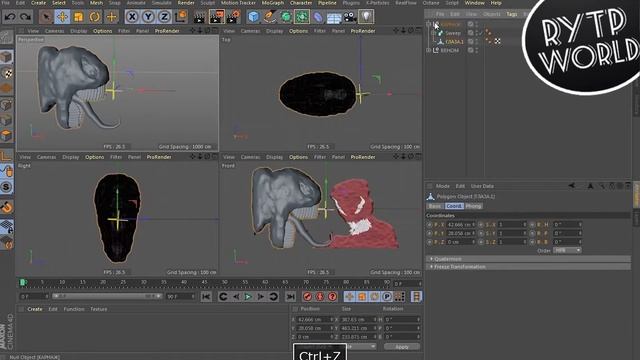
Task: Activate the Rotate tool
Action: tap(95, 17)
